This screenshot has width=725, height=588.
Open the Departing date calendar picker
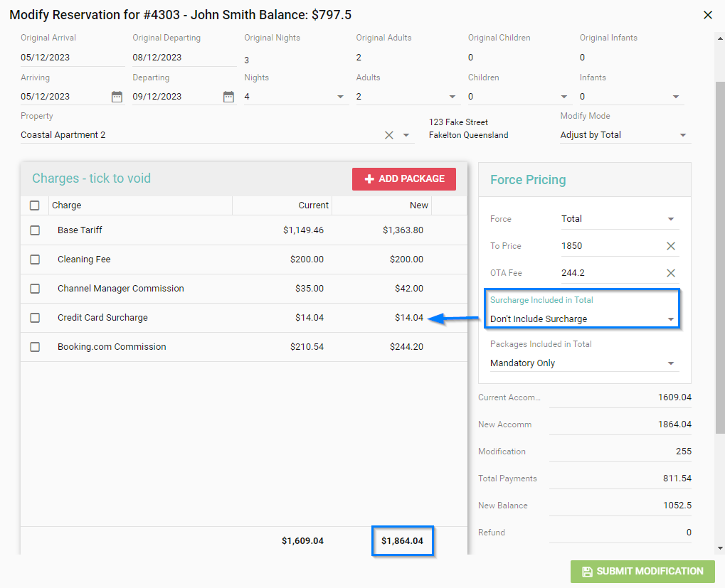(x=228, y=97)
